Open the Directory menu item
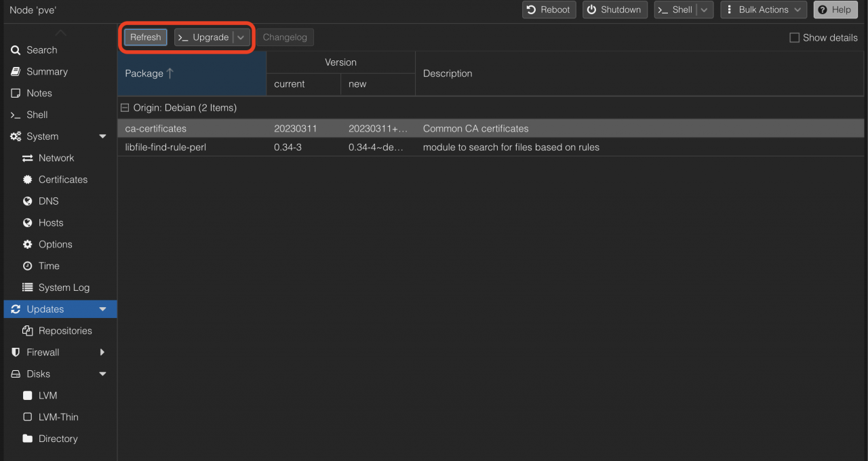 pos(60,439)
